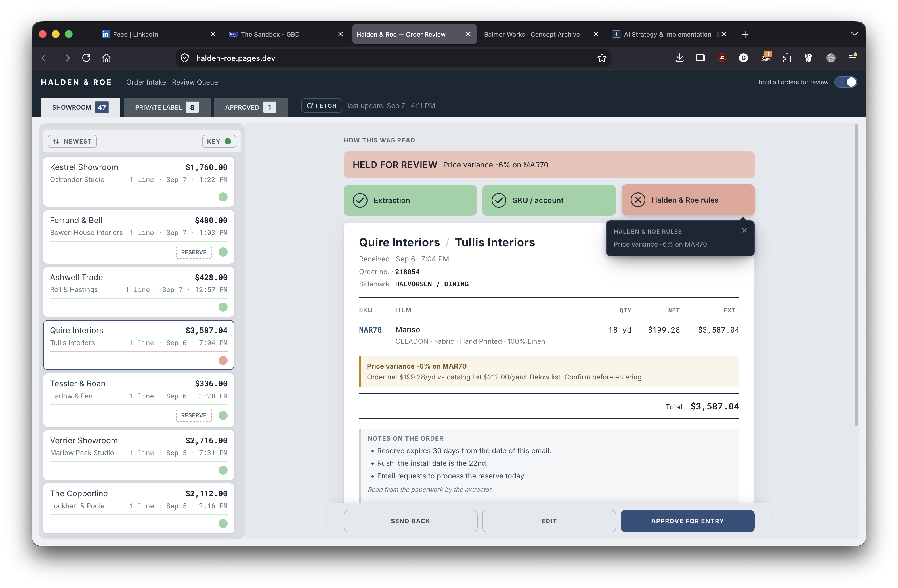Click the site shield icon in address bar

(x=185, y=58)
